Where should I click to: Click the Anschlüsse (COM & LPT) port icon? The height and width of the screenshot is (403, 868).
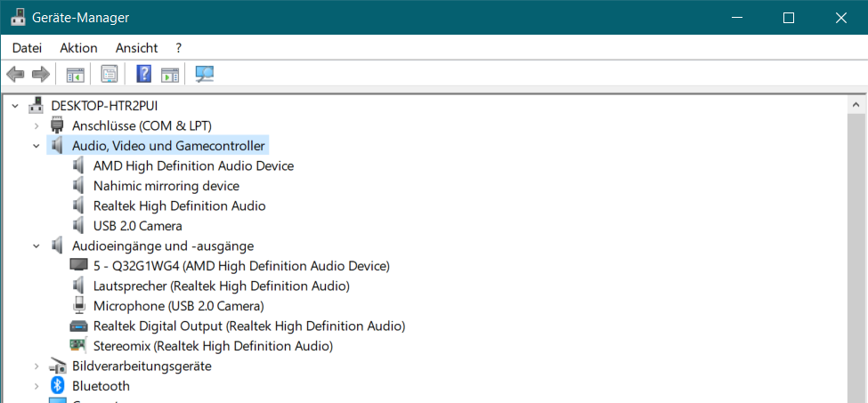58,125
